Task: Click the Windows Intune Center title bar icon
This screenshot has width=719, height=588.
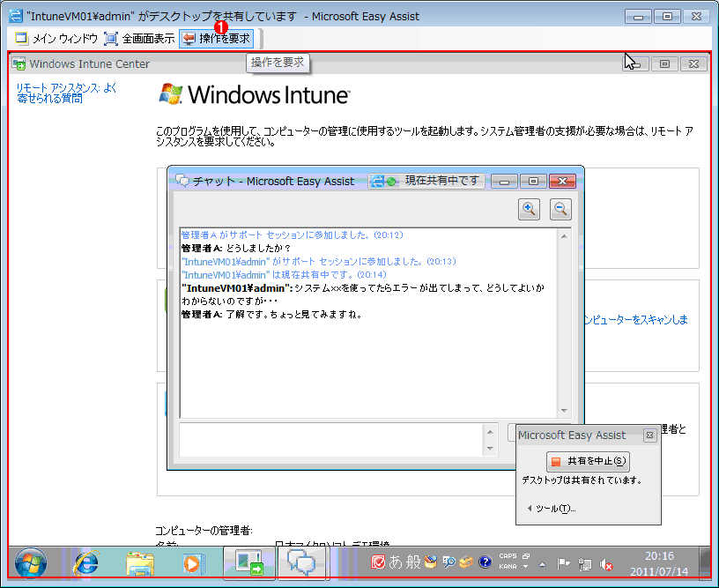Action: click(19, 63)
